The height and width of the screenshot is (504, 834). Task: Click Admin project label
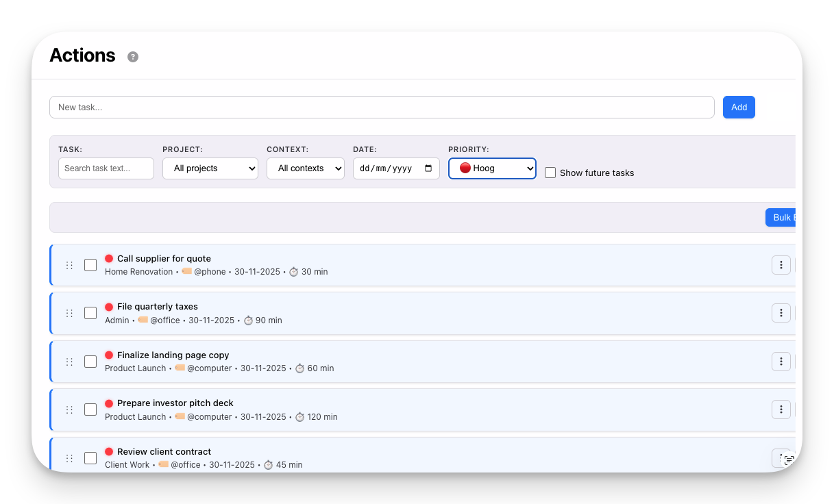pyautogui.click(x=117, y=320)
